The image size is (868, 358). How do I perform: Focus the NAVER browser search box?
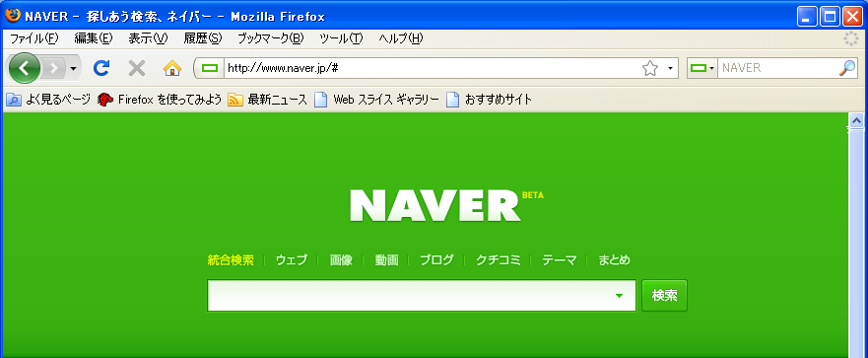click(777, 68)
